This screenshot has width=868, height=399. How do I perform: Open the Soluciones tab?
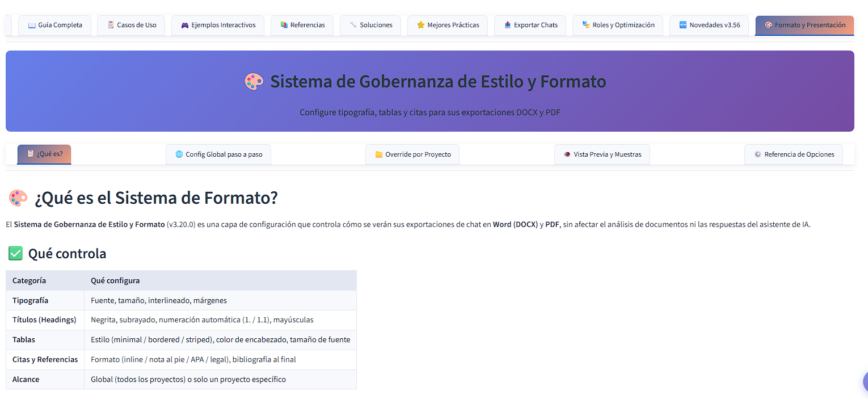370,25
